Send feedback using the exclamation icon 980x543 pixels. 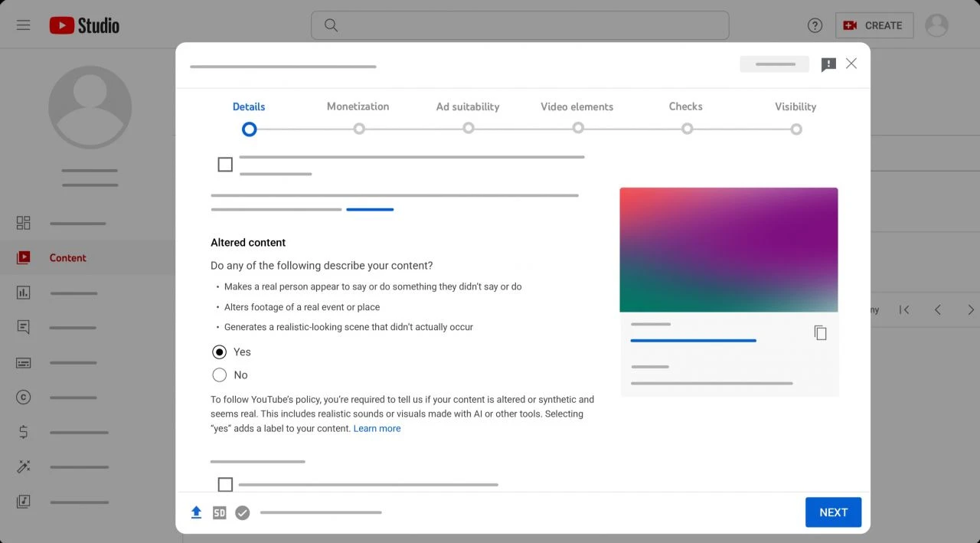coord(828,64)
